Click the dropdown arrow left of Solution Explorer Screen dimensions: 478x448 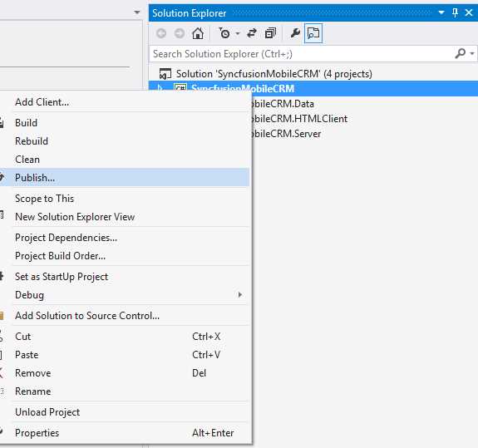[x=137, y=12]
